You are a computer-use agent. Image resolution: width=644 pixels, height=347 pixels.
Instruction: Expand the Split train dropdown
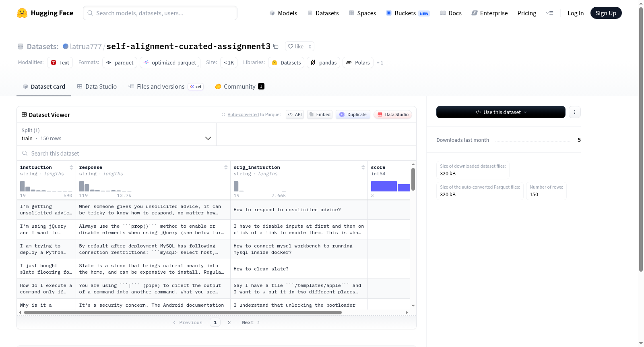(116, 134)
